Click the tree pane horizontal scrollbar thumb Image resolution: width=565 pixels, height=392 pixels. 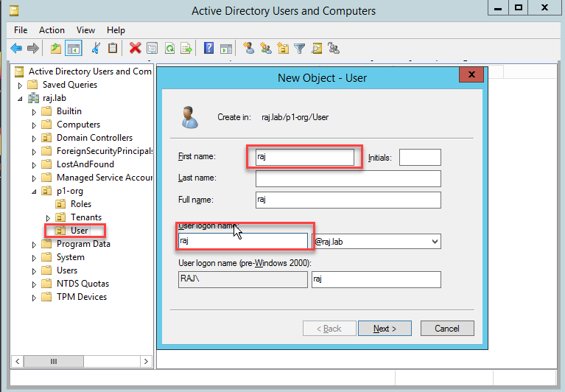[x=54, y=361]
